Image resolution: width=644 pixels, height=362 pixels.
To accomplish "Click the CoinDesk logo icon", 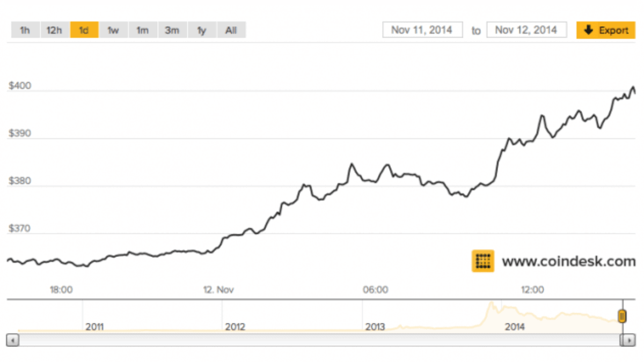I will (x=482, y=261).
